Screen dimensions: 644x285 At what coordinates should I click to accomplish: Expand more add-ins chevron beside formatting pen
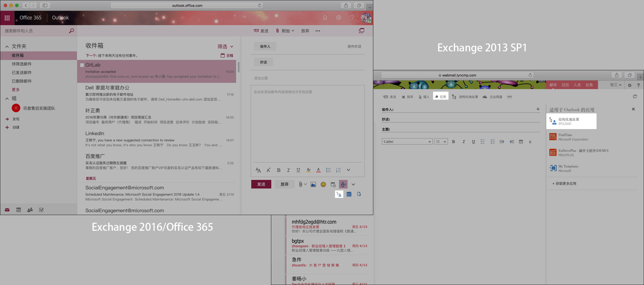tap(353, 184)
